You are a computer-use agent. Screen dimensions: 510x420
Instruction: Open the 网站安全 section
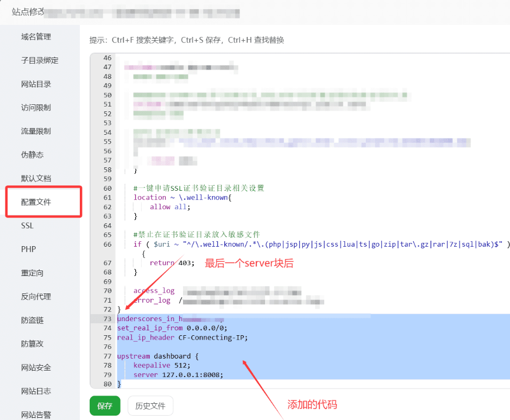[x=36, y=367]
